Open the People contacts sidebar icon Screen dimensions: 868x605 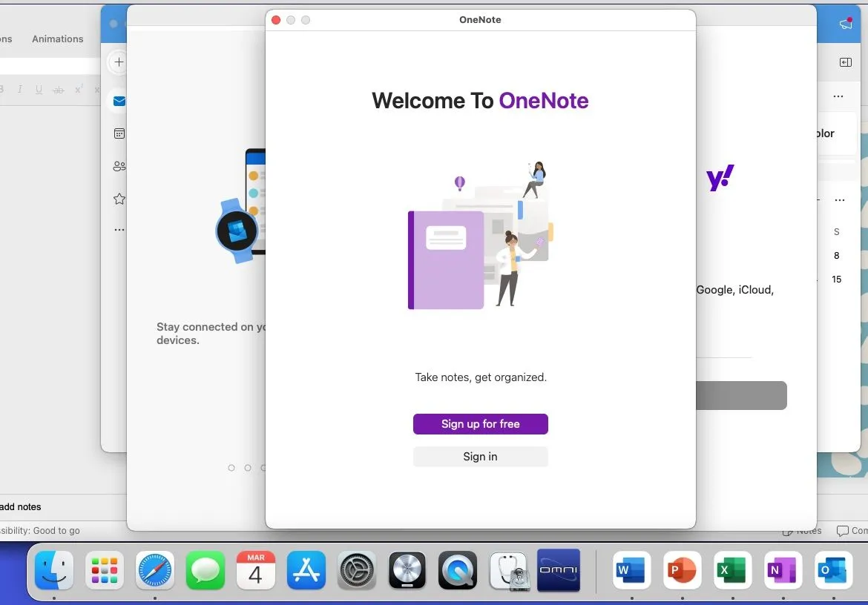119,166
